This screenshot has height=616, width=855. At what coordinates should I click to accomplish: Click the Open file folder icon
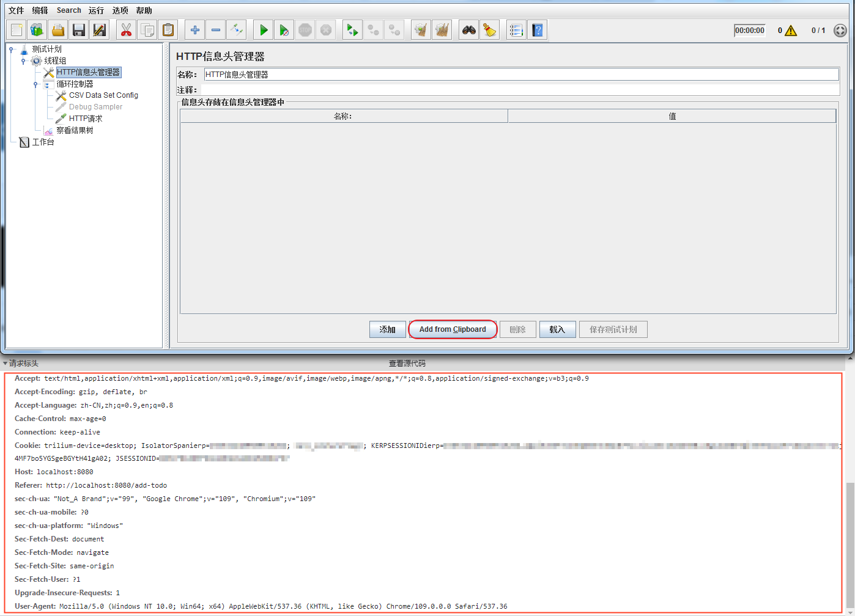tap(58, 30)
